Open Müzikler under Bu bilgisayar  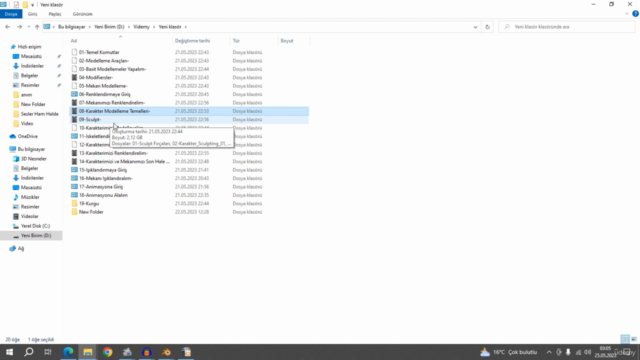pos(30,197)
